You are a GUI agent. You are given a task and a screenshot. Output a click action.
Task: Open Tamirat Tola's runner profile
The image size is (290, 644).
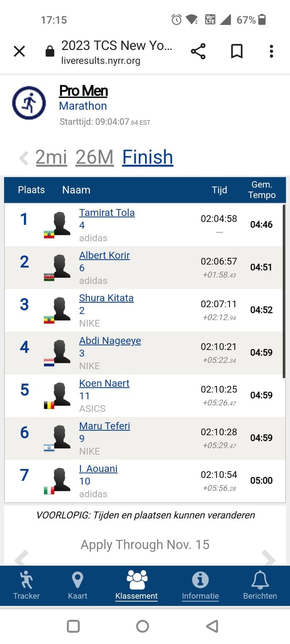(107, 212)
